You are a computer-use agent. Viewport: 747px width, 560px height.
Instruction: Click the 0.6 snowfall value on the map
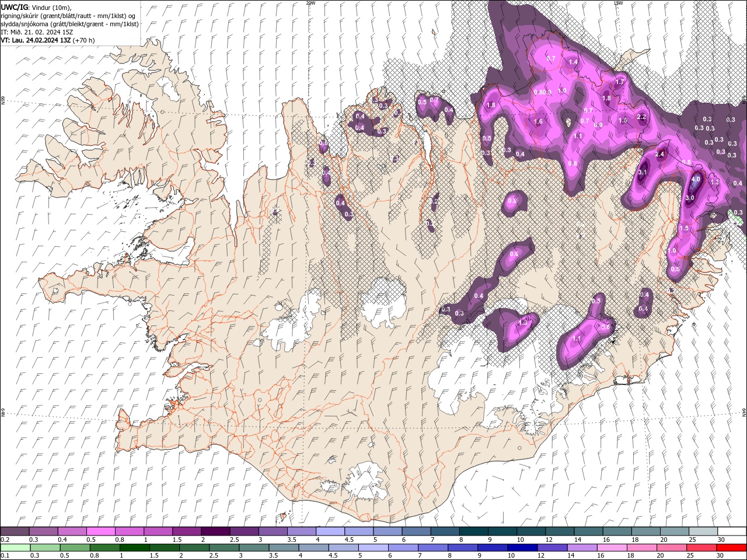(x=514, y=254)
